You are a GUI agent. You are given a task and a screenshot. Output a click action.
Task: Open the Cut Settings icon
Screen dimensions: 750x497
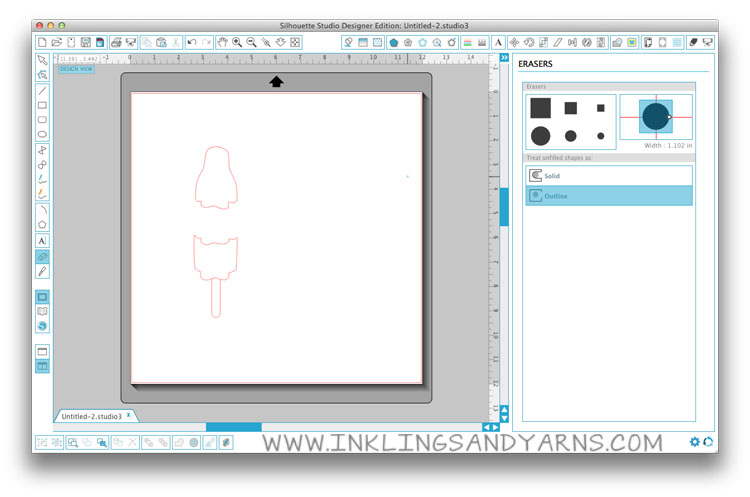pyautogui.click(x=693, y=42)
